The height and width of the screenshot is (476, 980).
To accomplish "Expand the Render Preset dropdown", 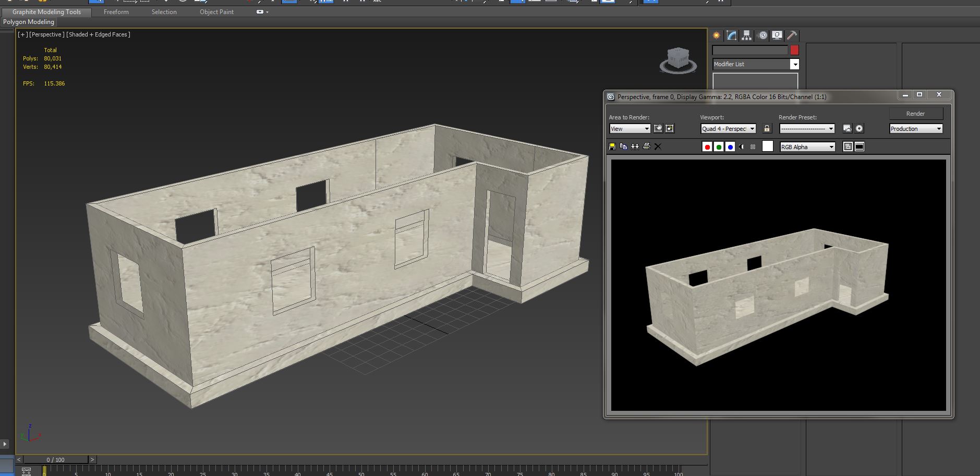I will 831,128.
